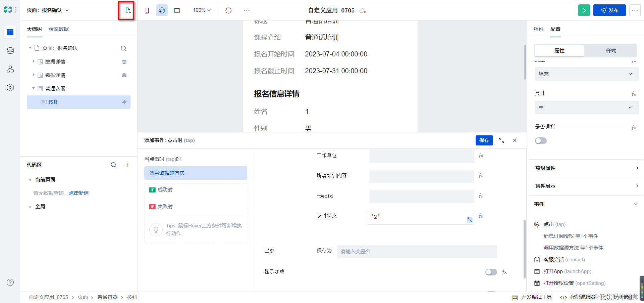
Task: Open the application settings sidebar icon
Action: [10, 88]
